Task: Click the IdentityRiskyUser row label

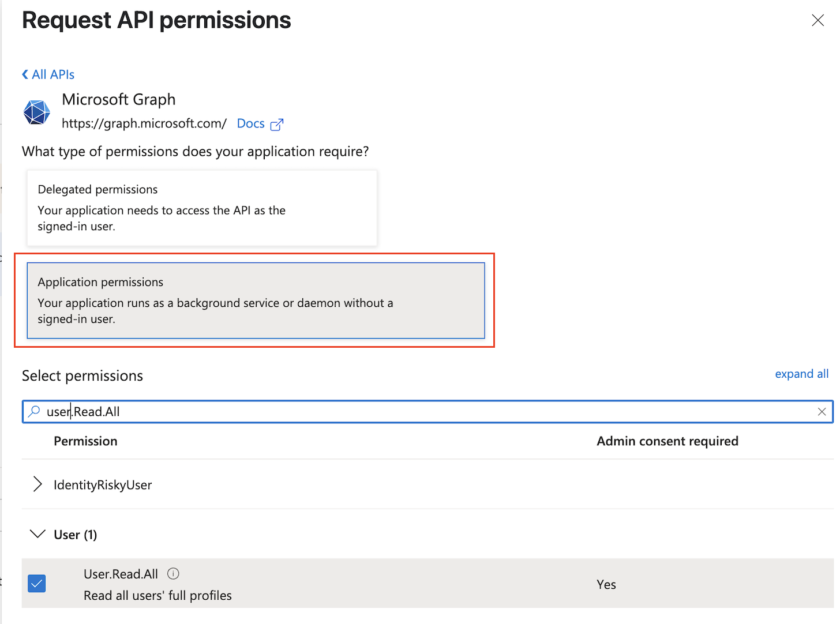Action: click(103, 485)
